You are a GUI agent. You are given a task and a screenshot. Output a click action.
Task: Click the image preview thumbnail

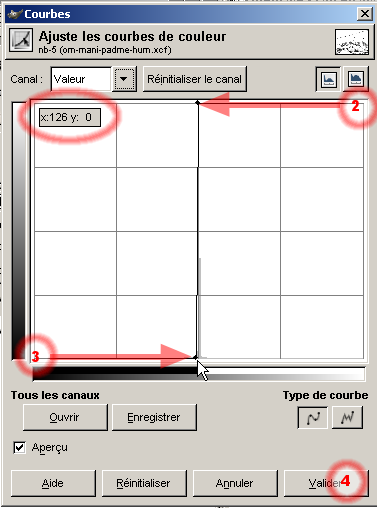352,42
